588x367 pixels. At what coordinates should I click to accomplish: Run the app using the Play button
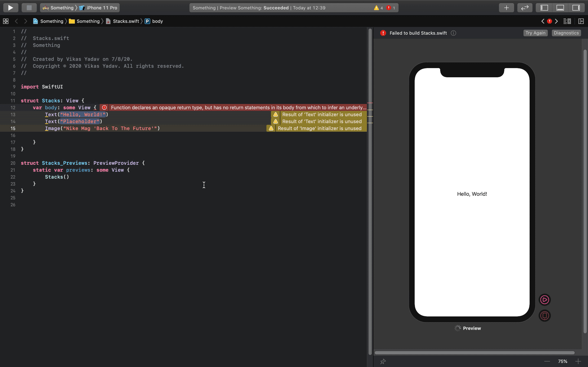coord(11,8)
